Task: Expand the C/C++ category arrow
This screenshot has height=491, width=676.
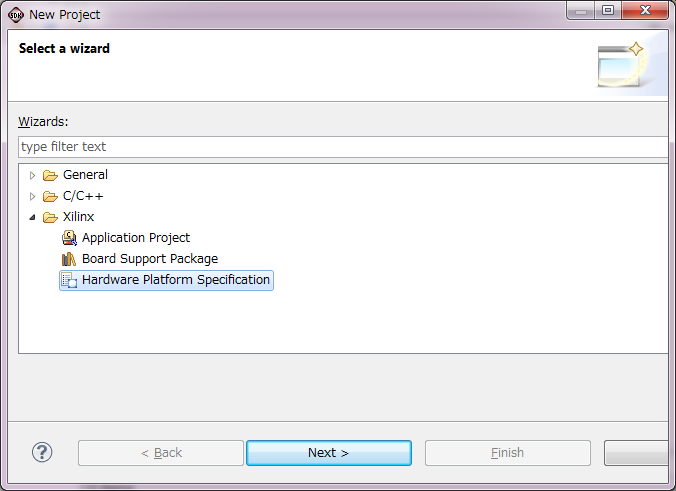Action: (x=32, y=196)
